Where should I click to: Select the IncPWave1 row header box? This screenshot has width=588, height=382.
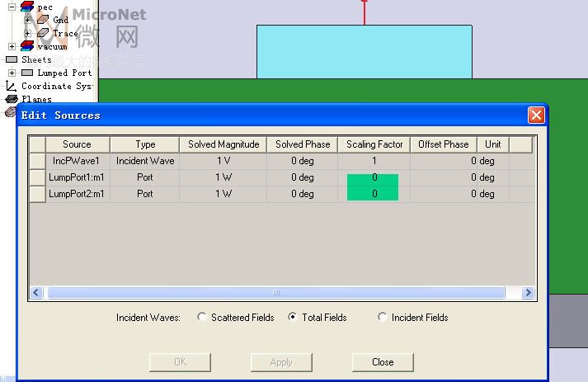37,161
